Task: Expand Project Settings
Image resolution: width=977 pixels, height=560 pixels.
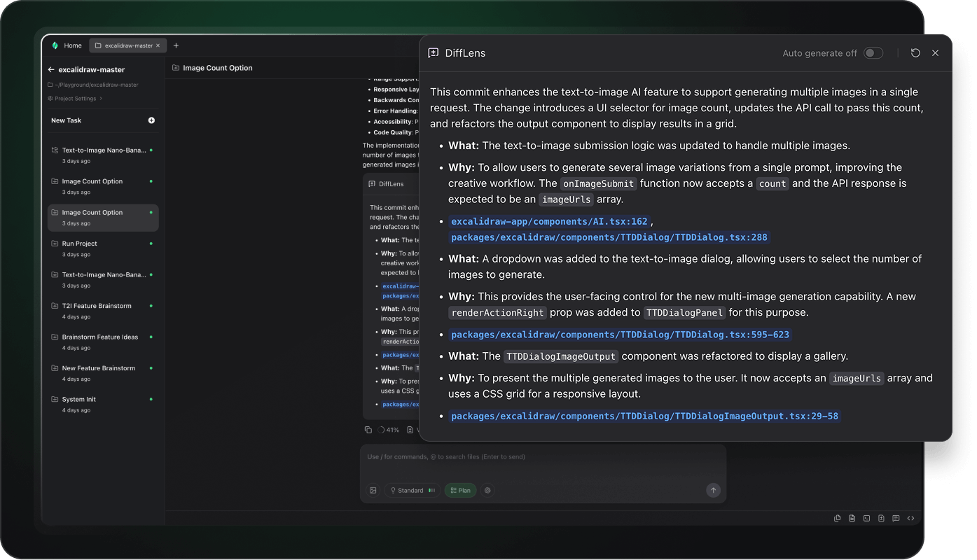Action: [75, 99]
